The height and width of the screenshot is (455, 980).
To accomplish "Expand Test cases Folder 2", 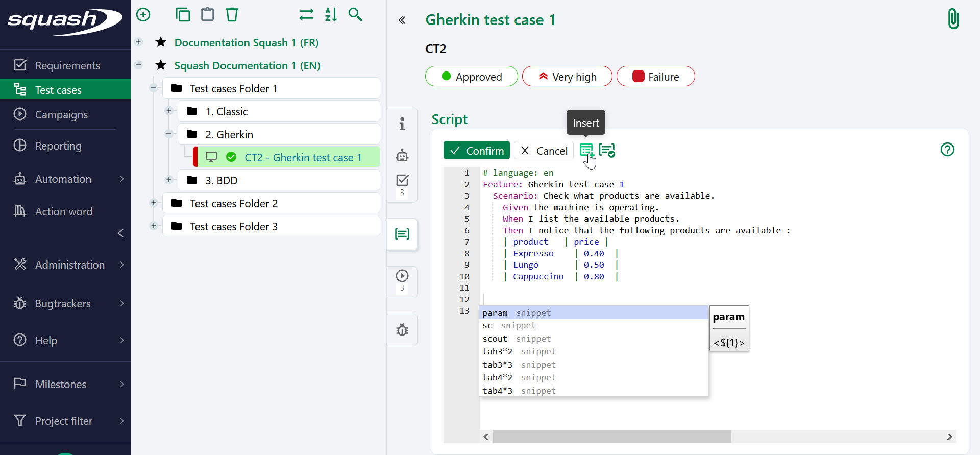I will pyautogui.click(x=154, y=203).
